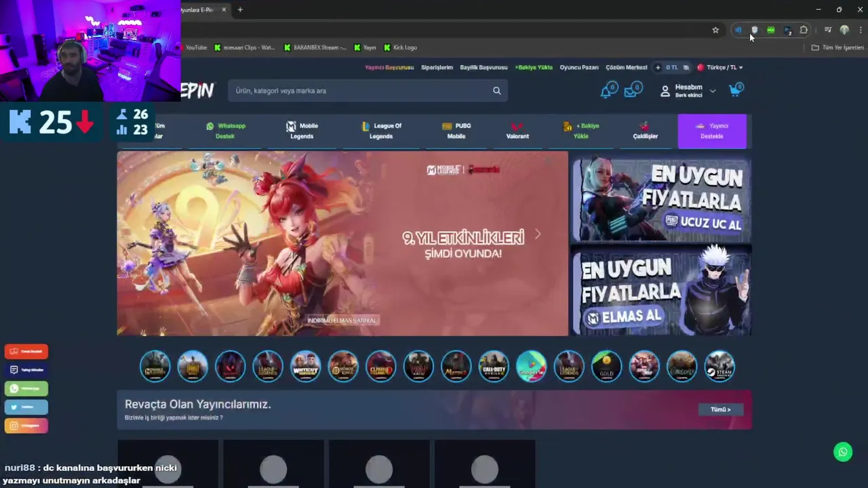Toggle balance visibility eye icon
The image size is (868, 488).
click(x=686, y=68)
